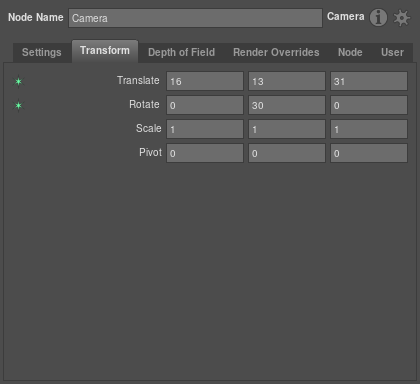Click the Pivot label
The image size is (420, 384).
pos(150,152)
